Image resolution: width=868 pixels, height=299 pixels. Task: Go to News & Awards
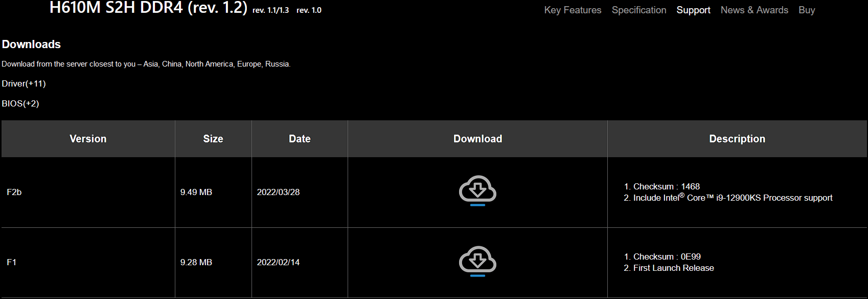click(754, 10)
